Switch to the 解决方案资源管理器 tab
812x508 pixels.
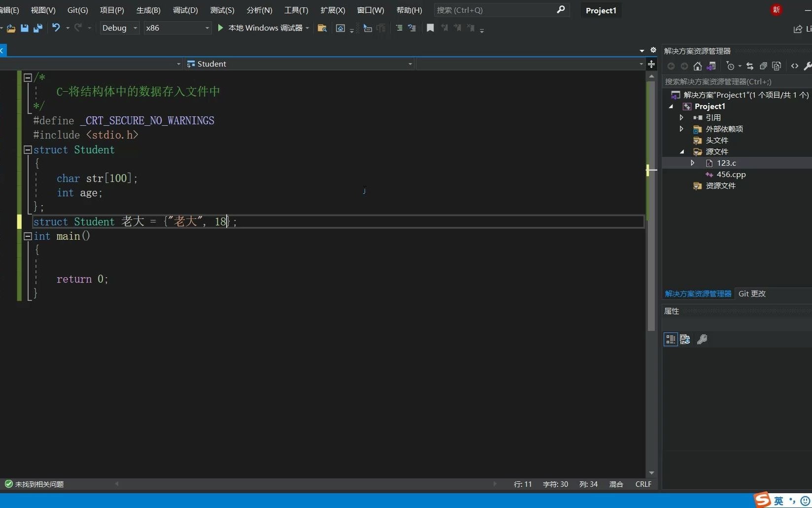coord(698,293)
